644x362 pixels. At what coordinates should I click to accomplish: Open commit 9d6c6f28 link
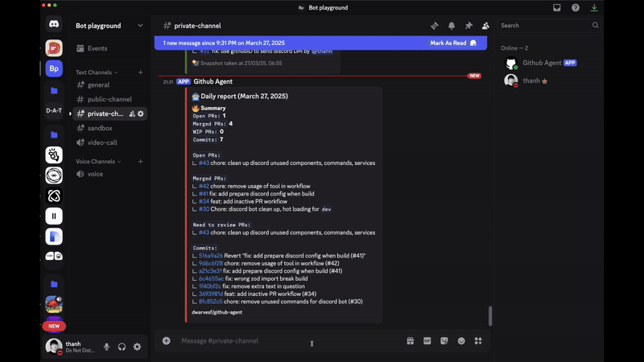[211, 264]
